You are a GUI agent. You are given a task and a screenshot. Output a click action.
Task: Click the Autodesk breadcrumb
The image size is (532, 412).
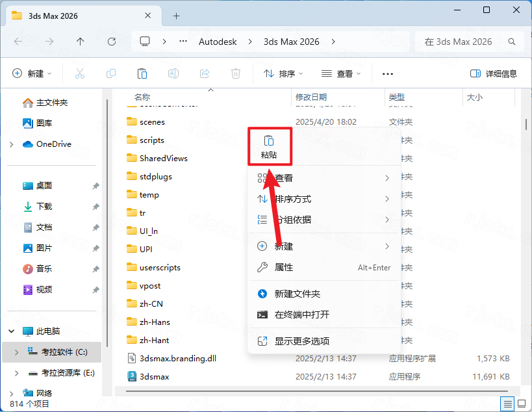click(x=218, y=42)
